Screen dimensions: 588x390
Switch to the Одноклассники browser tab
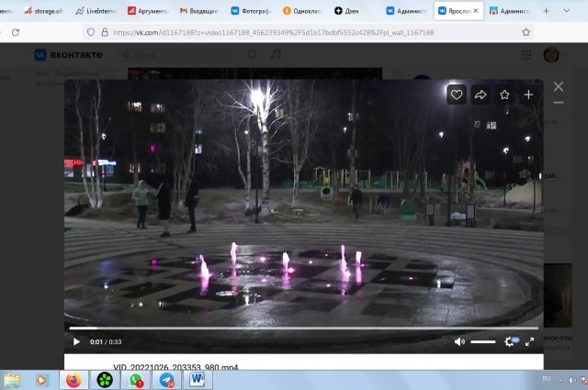click(302, 11)
